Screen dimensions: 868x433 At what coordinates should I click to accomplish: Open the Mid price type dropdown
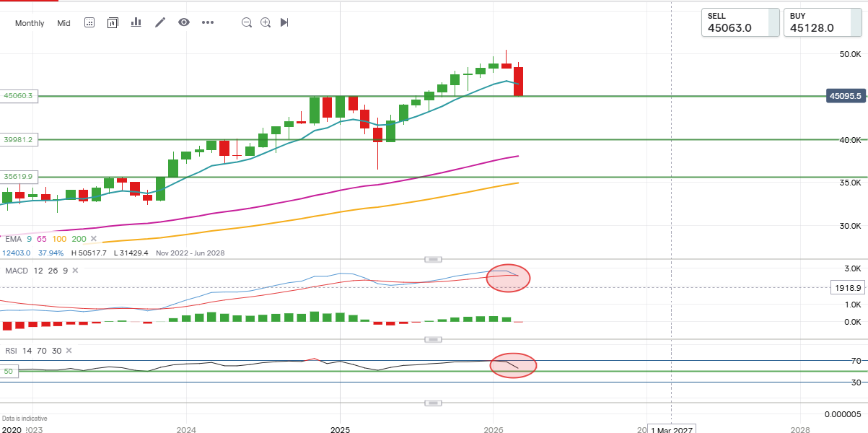click(x=63, y=23)
